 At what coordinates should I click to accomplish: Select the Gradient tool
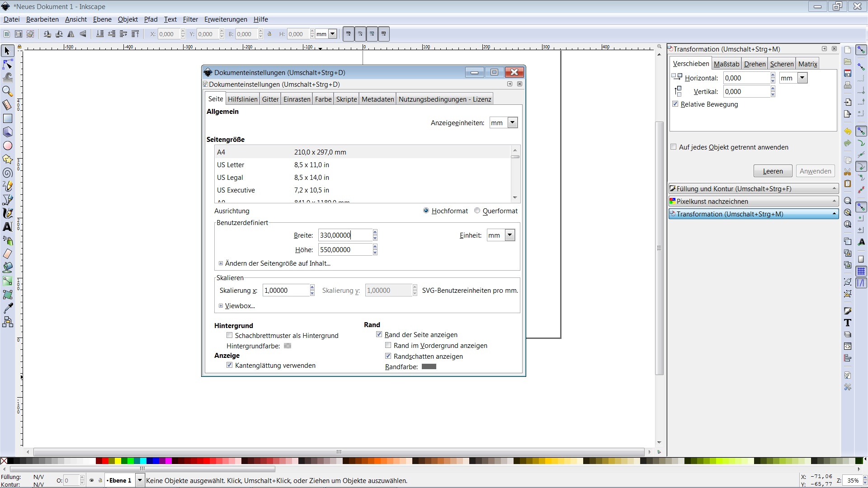point(7,281)
